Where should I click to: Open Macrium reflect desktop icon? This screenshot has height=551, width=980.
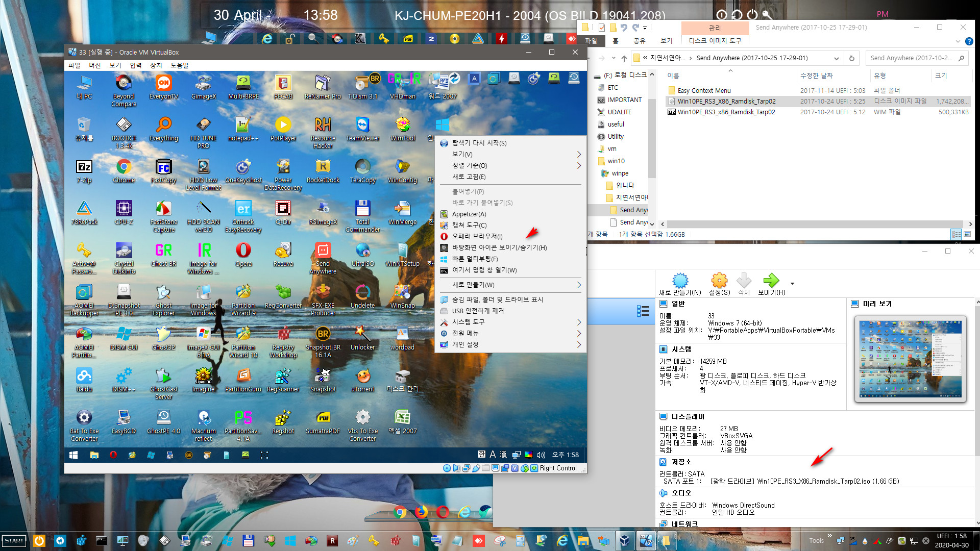(203, 425)
